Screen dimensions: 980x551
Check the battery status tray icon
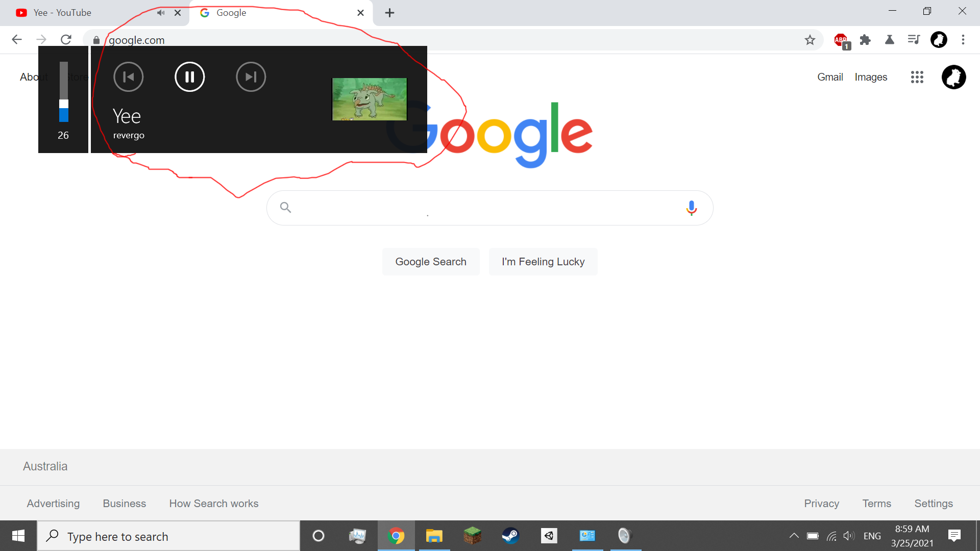point(813,536)
